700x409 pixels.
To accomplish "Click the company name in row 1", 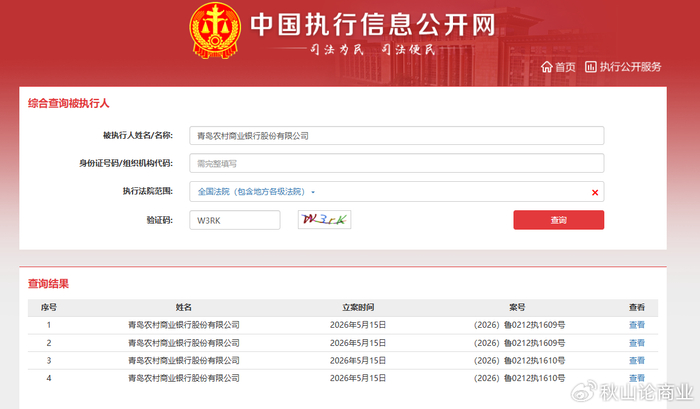I will [183, 325].
